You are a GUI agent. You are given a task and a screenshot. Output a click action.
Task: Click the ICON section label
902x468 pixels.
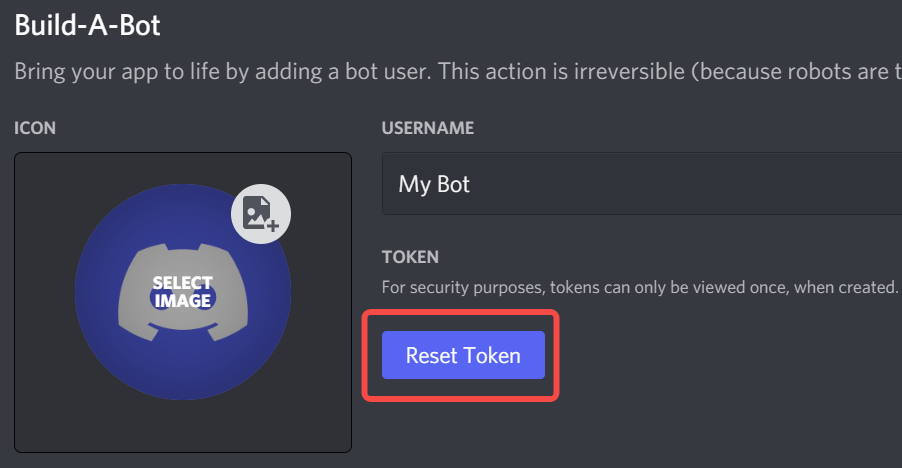(x=35, y=128)
